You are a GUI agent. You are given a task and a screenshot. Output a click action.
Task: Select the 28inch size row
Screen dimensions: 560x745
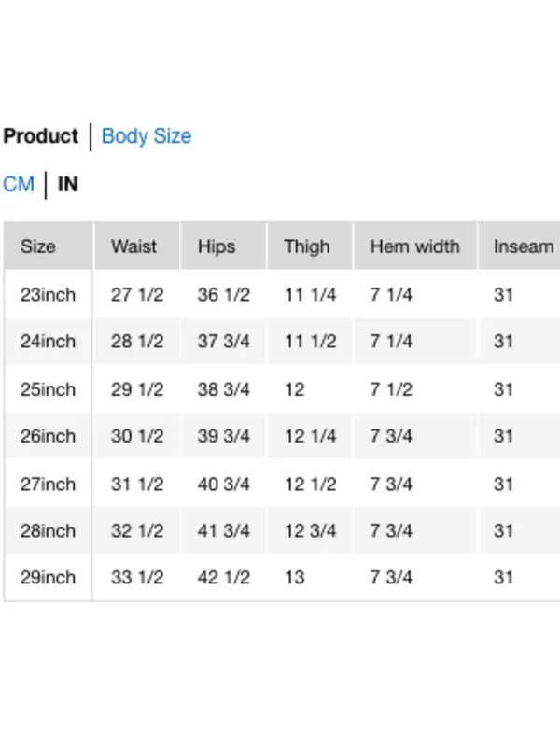[282, 530]
